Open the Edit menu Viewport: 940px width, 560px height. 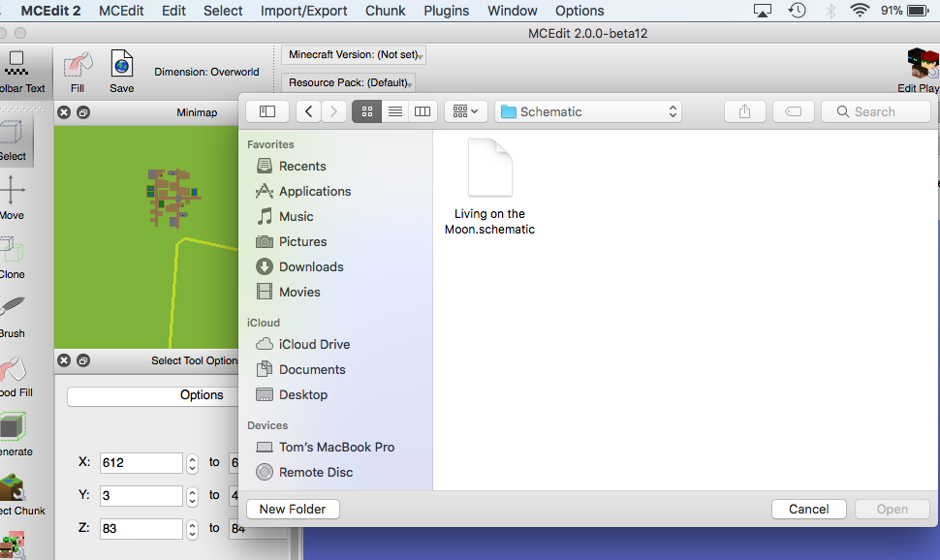(x=173, y=11)
